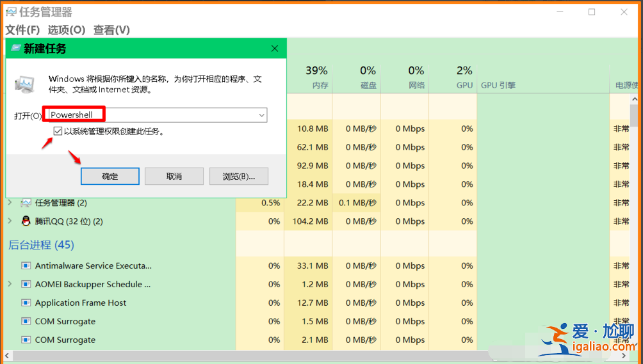The height and width of the screenshot is (364, 643).
Task: Open the 选项(O) menu
Action: point(67,30)
